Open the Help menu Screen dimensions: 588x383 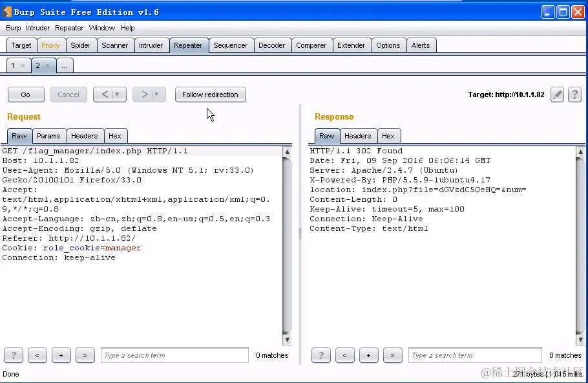[127, 28]
